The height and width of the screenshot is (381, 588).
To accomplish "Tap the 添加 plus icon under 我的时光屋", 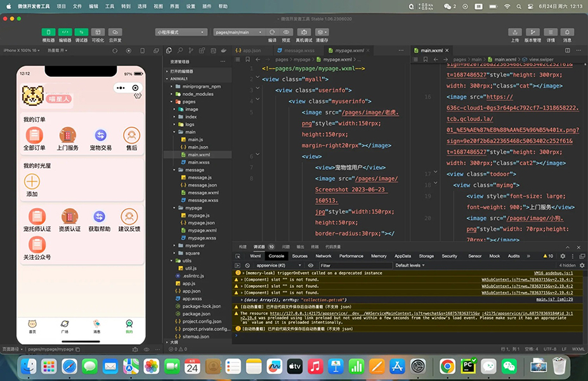I will point(32,182).
